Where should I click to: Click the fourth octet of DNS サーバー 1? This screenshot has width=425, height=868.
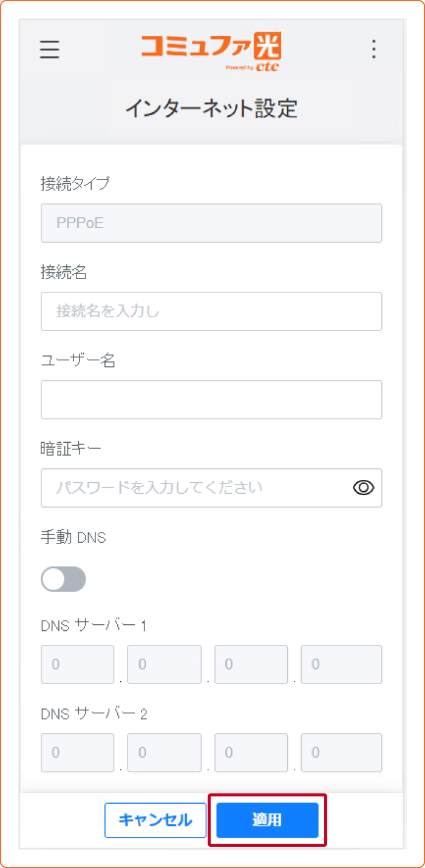tap(341, 664)
